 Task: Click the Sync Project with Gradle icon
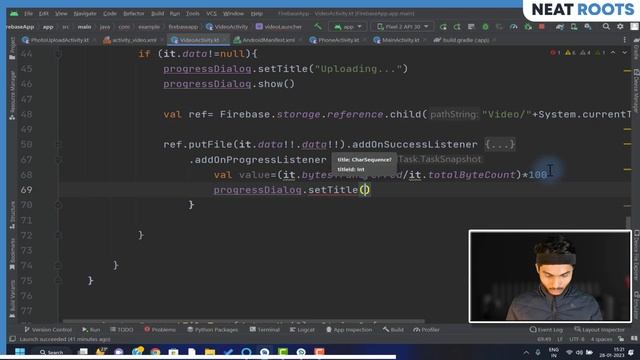(560, 27)
